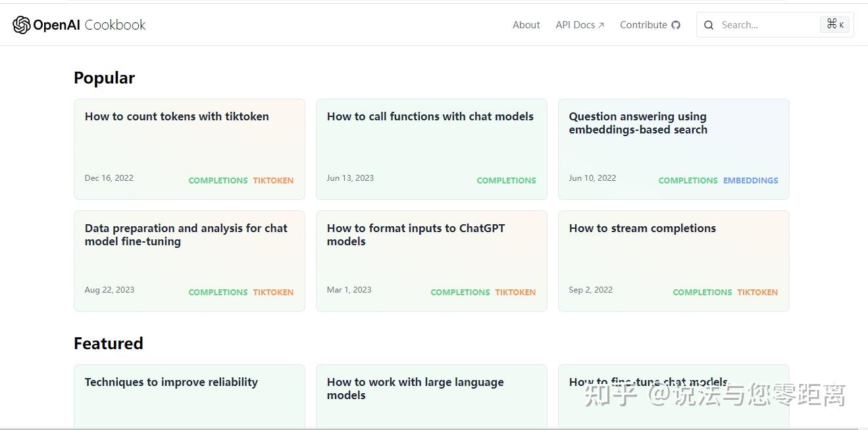This screenshot has width=868, height=430.
Task: Click the GitHub icon beside Contribute
Action: click(676, 25)
